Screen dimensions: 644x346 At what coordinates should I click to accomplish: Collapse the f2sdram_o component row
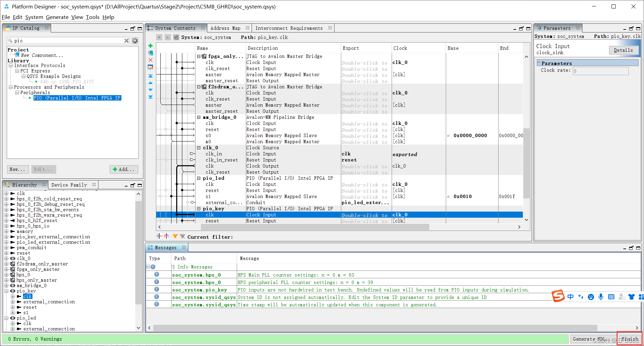(199, 87)
